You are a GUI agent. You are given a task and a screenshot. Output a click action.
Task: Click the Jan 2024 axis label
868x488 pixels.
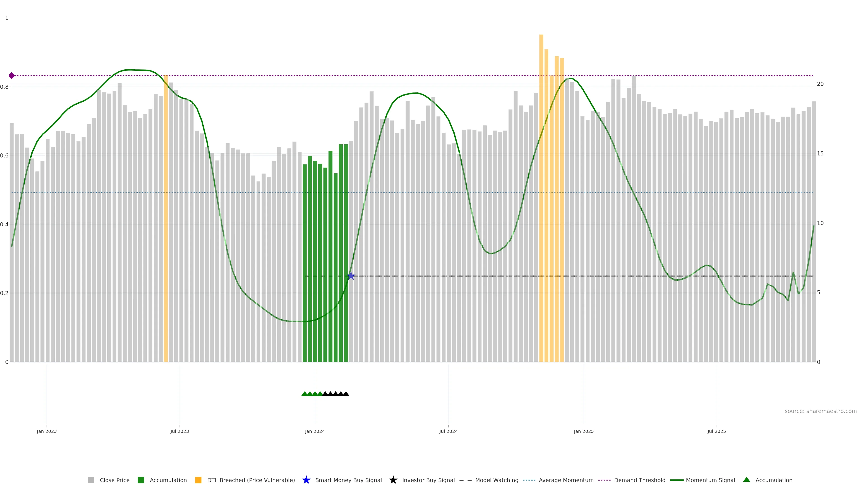[x=315, y=431]
